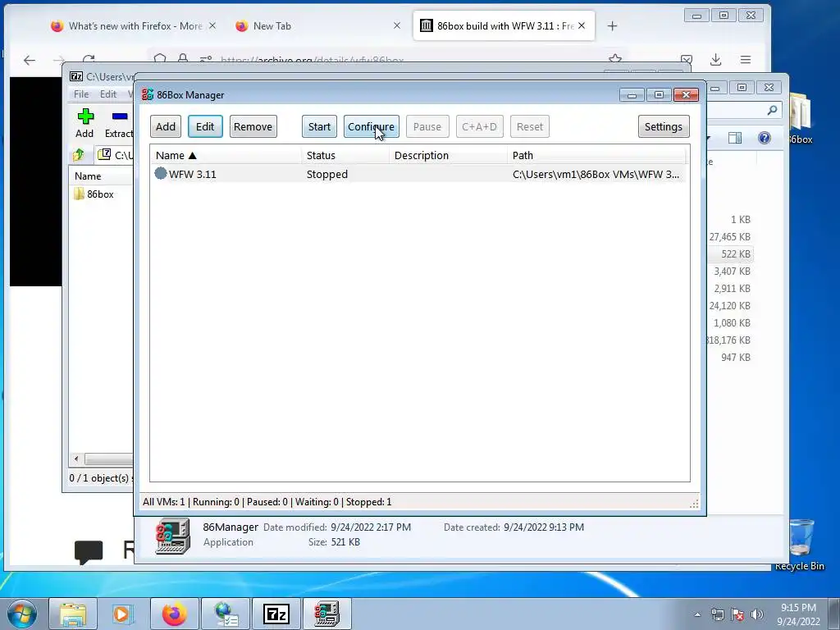Click up-folder arrow icon in 7-Zip
This screenshot has height=630, width=840.
tap(79, 155)
